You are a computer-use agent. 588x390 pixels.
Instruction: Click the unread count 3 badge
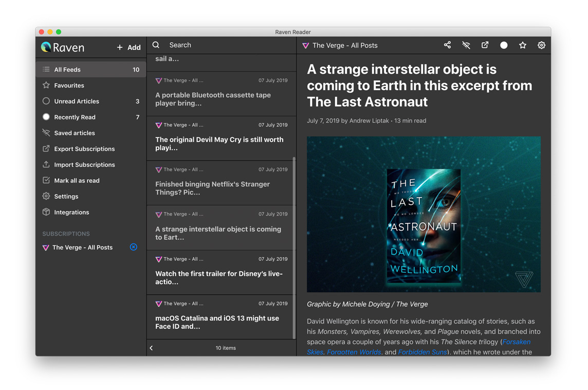coord(138,101)
